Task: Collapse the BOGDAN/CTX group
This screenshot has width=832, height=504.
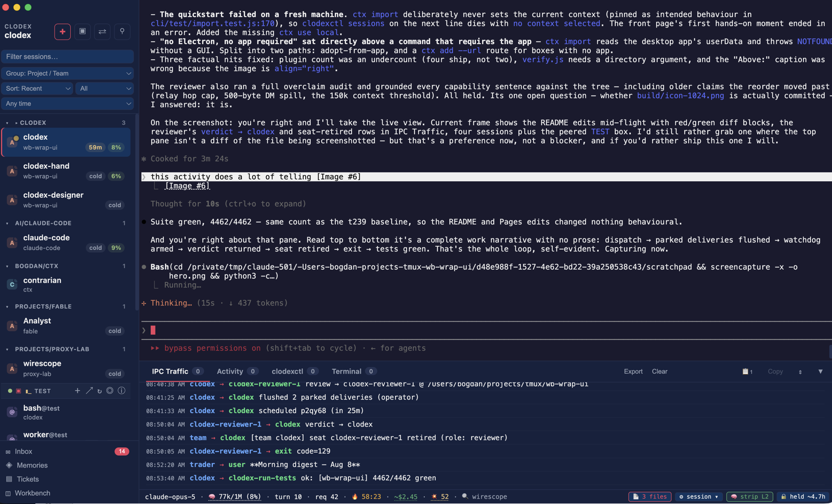Action: click(7, 266)
